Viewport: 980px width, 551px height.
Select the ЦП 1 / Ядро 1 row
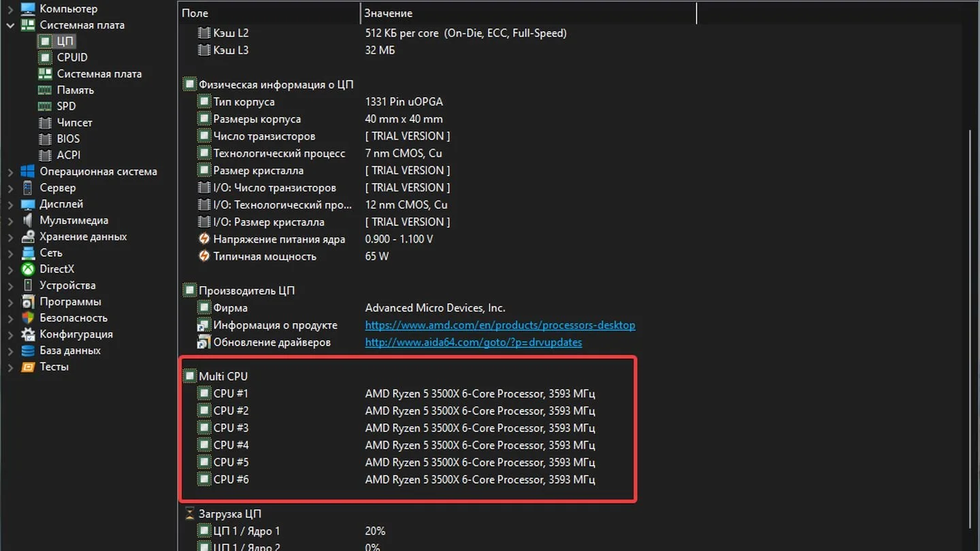click(x=291, y=531)
